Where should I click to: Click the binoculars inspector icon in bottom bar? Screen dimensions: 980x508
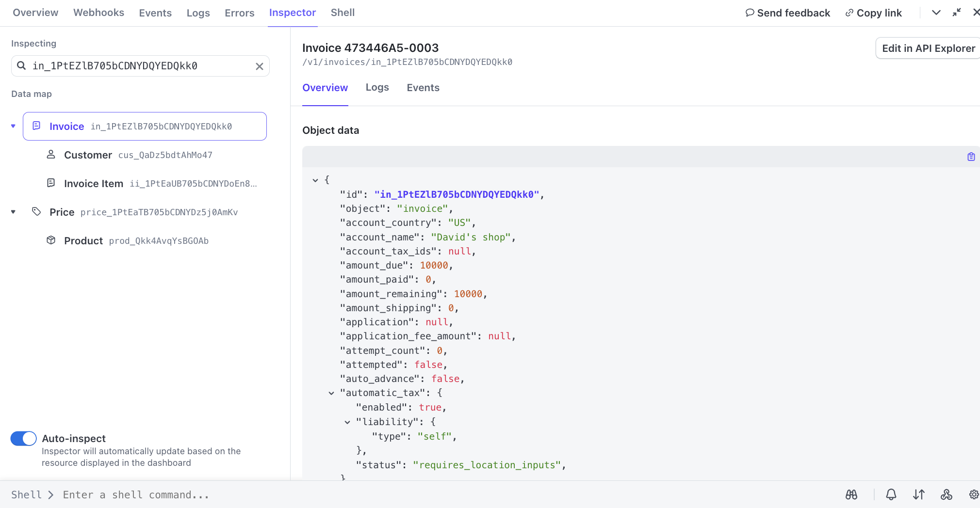(851, 494)
